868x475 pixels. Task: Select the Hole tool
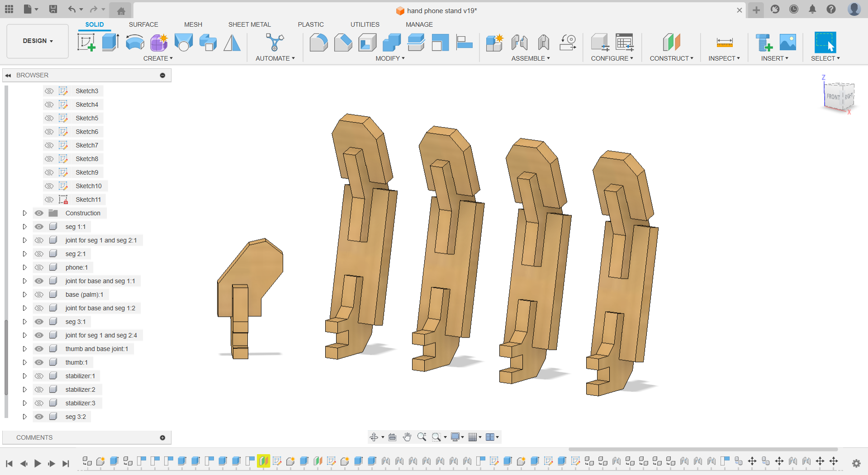click(x=184, y=43)
